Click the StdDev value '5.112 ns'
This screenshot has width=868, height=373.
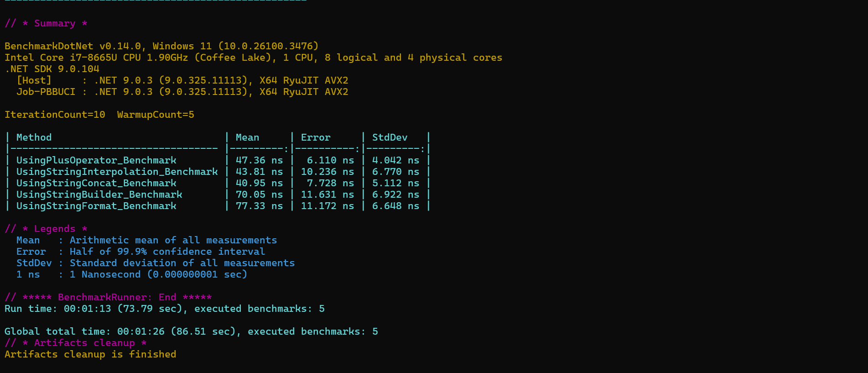395,183
